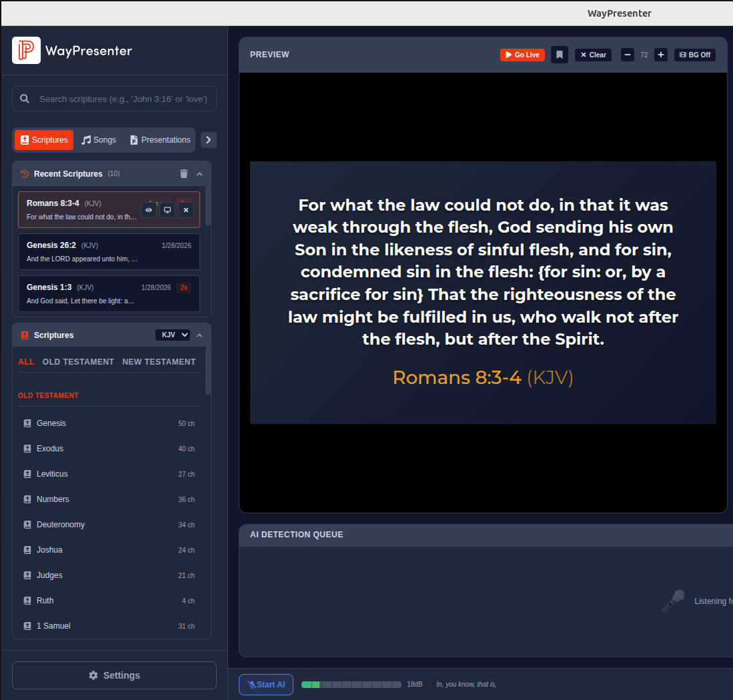The image size is (733, 700).
Task: Remove Romans 8:3-4 using its X icon
Action: click(x=186, y=210)
